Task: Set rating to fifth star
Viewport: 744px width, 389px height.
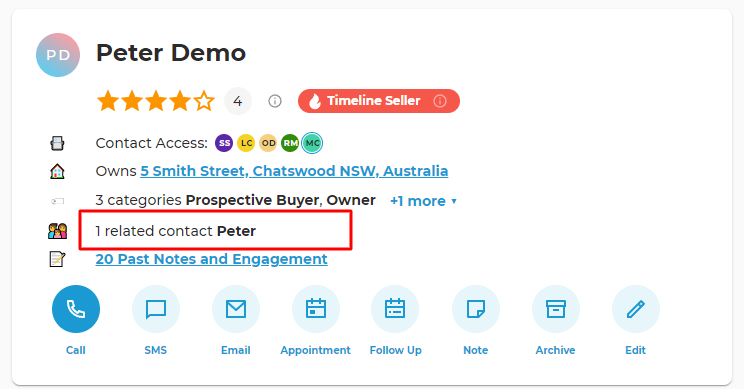Action: pyautogui.click(x=204, y=101)
